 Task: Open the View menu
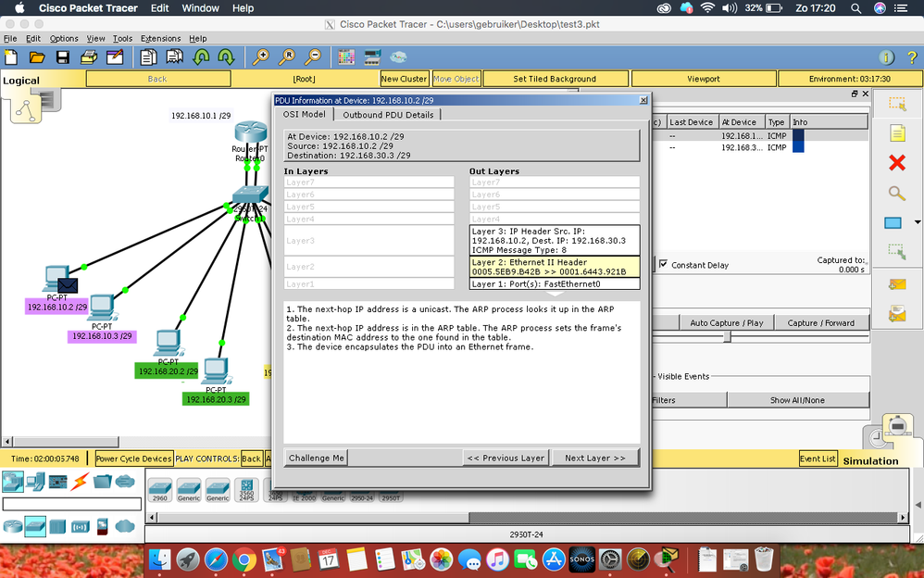[x=95, y=38]
